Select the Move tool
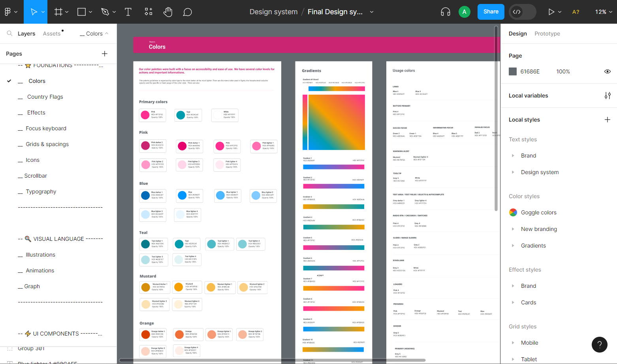The height and width of the screenshot is (364, 617). click(34, 12)
